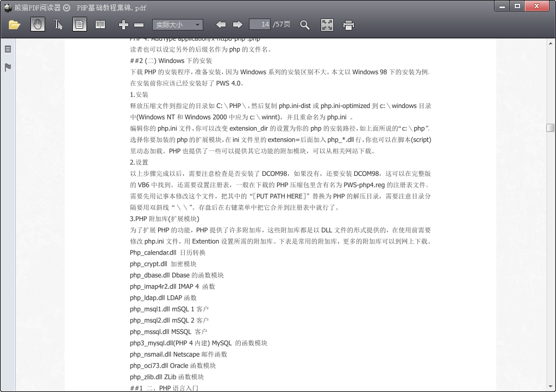Select the text selection tool

coord(58,24)
